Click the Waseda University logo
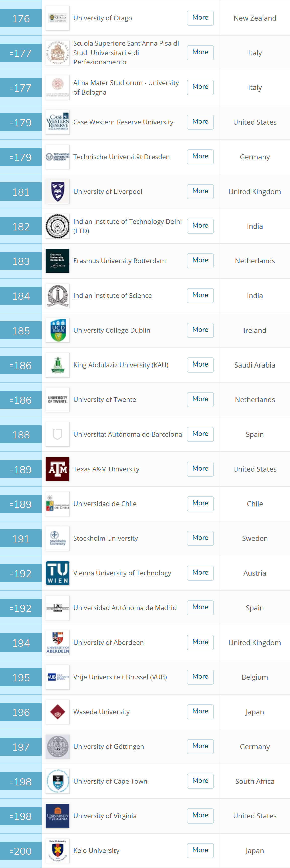Viewport: 290px width, 868px height. tap(57, 712)
